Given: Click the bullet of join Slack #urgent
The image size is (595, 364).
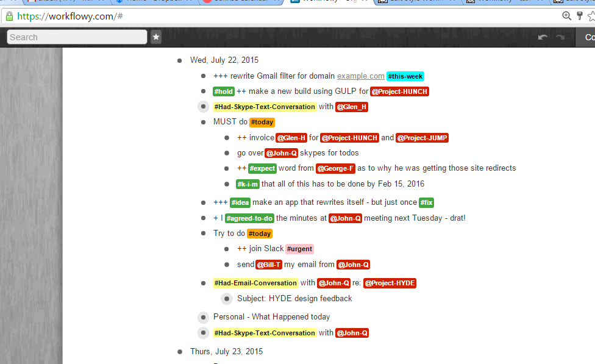Looking at the screenshot, I should pos(227,249).
